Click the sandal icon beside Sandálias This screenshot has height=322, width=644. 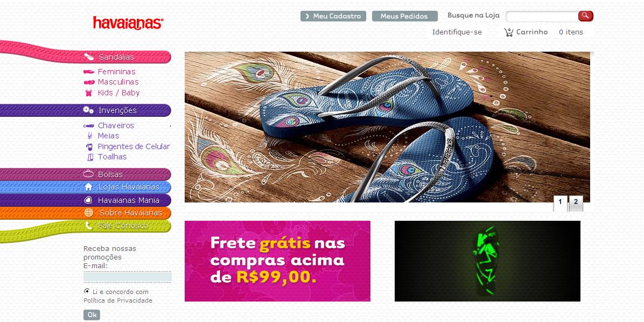(x=89, y=57)
